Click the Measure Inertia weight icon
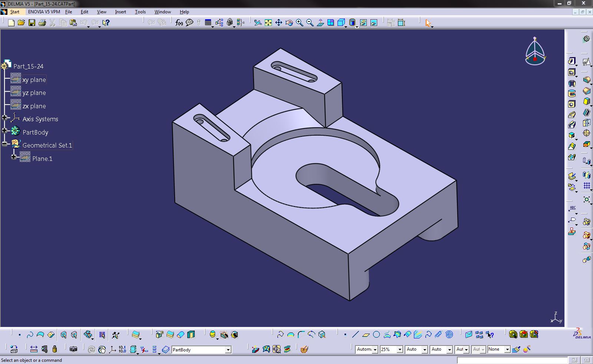Viewport: 593px width, 364px height. point(55,349)
